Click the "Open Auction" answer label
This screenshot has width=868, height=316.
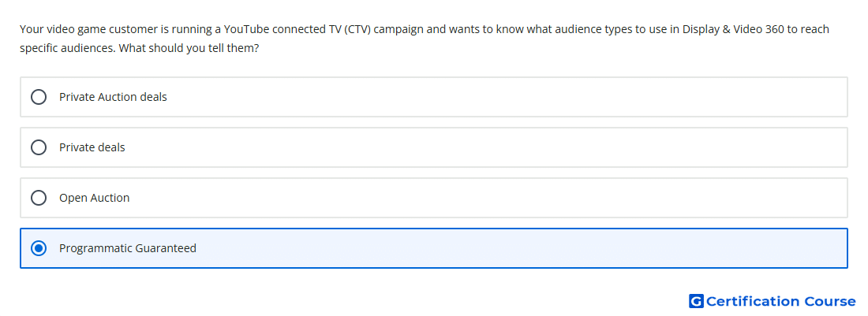(x=94, y=198)
